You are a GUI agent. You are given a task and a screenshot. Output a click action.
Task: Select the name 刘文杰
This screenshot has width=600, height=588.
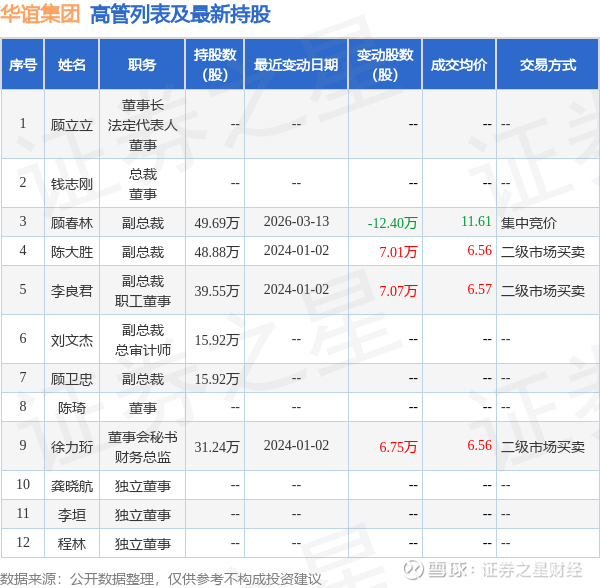point(72,340)
